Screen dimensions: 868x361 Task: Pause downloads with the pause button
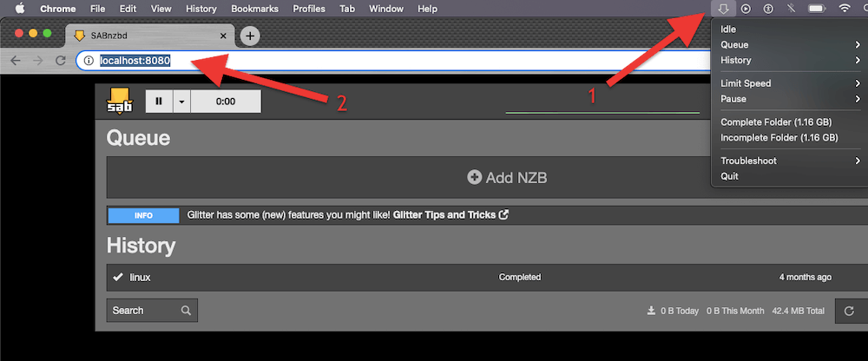pyautogui.click(x=159, y=101)
